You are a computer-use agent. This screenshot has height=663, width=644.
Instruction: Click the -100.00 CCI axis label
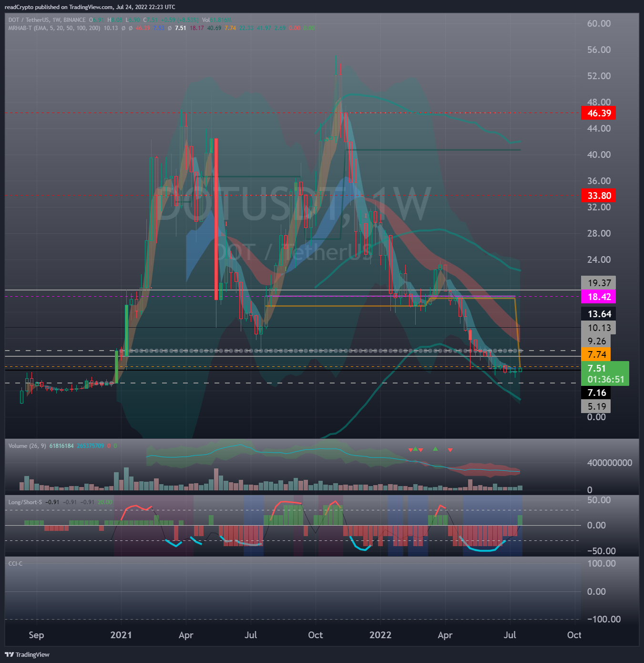click(x=604, y=619)
